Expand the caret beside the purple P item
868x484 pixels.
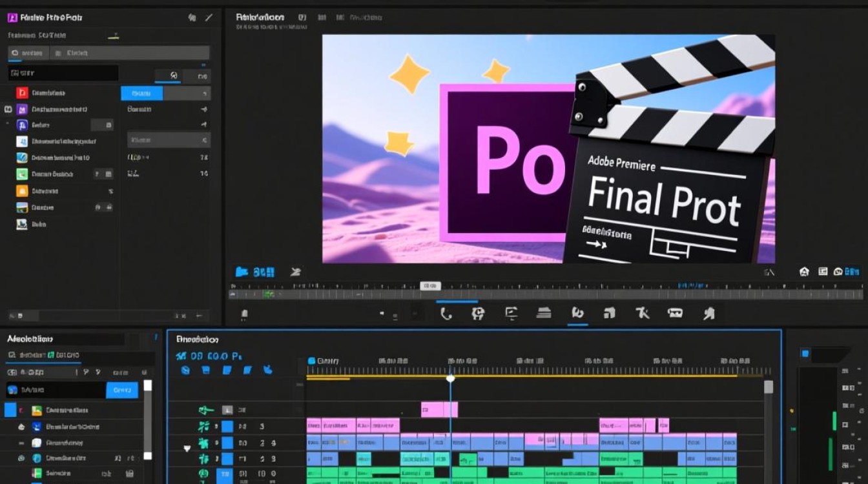point(8,124)
